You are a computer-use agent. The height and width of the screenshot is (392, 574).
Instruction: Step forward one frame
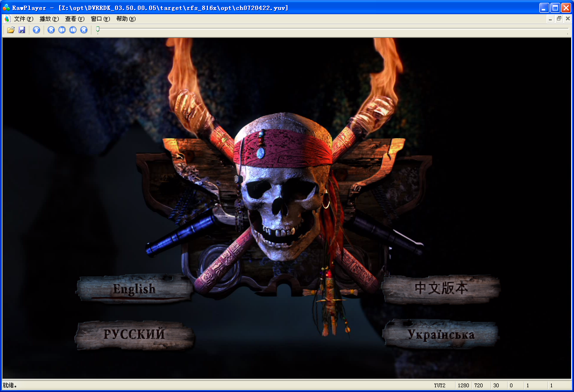[73, 30]
